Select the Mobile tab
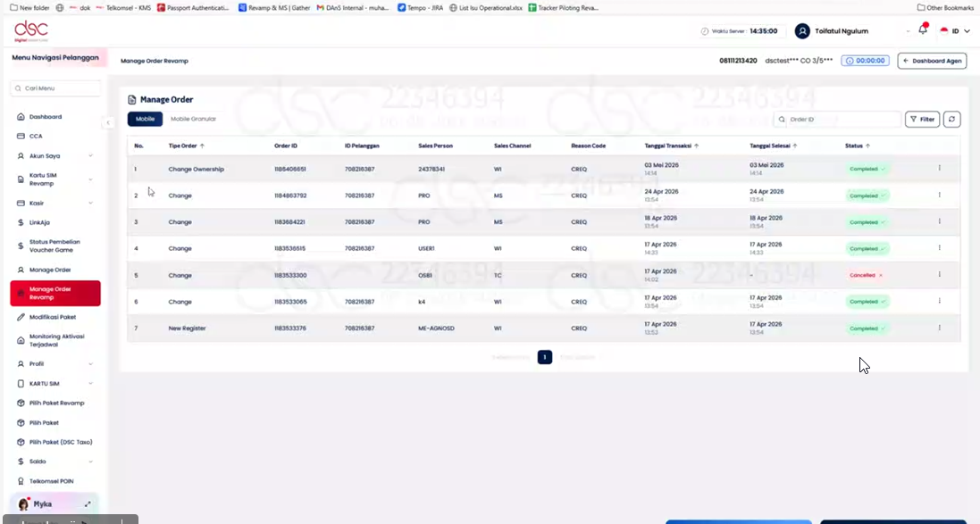Screen dimensions: 980x524 [145, 119]
